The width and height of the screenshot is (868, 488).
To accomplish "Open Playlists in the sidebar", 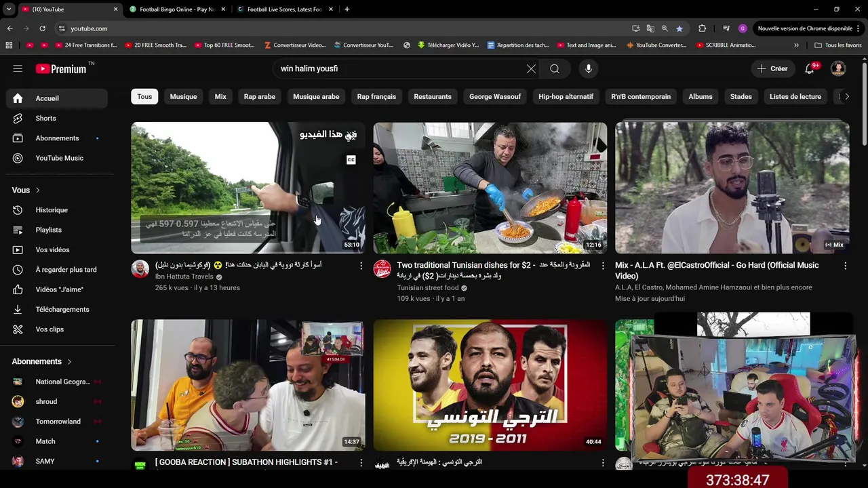I will click(57, 230).
